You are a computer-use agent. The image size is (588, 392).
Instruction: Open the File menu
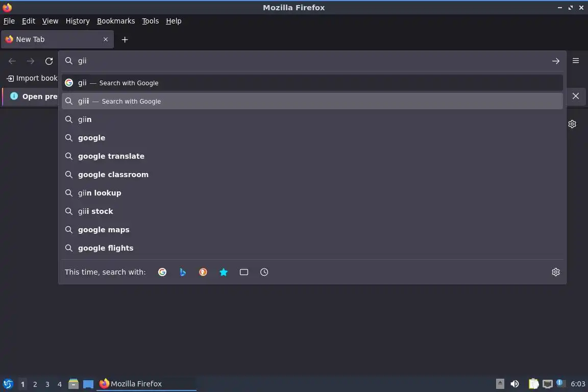click(9, 21)
